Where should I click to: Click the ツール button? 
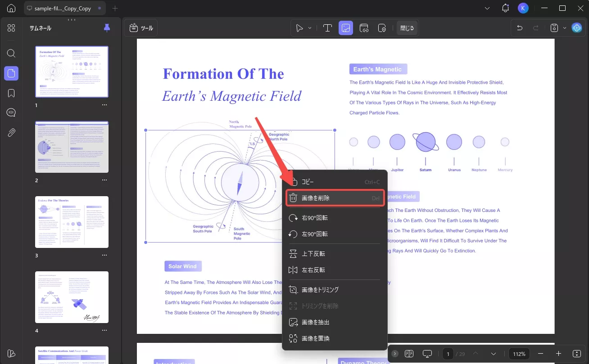pyautogui.click(x=141, y=28)
